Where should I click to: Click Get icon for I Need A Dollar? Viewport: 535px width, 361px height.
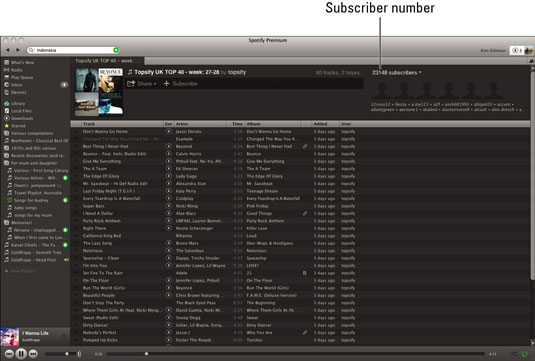(169, 213)
